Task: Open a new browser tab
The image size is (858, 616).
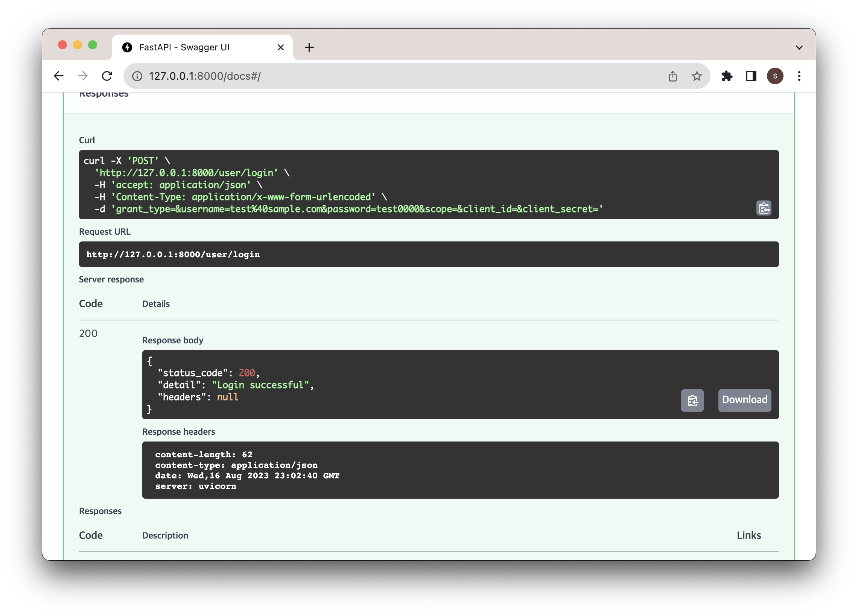Action: (309, 47)
